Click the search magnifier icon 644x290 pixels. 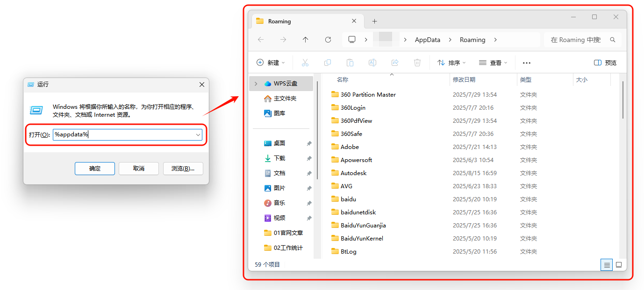pyautogui.click(x=613, y=40)
